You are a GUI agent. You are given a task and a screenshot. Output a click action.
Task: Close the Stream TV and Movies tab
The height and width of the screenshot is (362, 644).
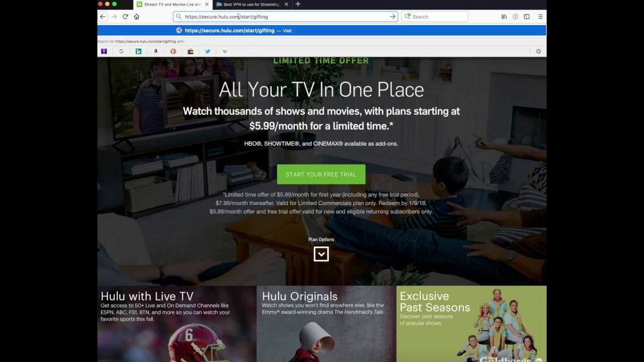tap(206, 5)
